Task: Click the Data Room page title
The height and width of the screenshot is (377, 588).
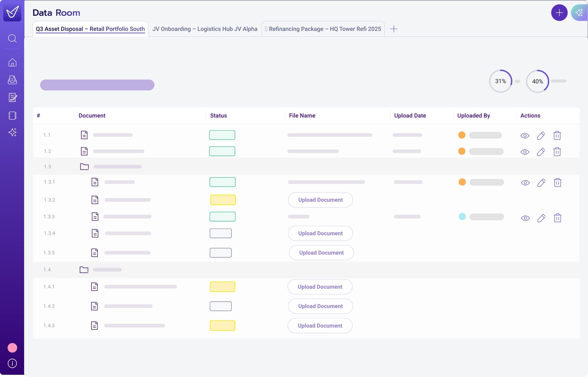Action: [56, 13]
